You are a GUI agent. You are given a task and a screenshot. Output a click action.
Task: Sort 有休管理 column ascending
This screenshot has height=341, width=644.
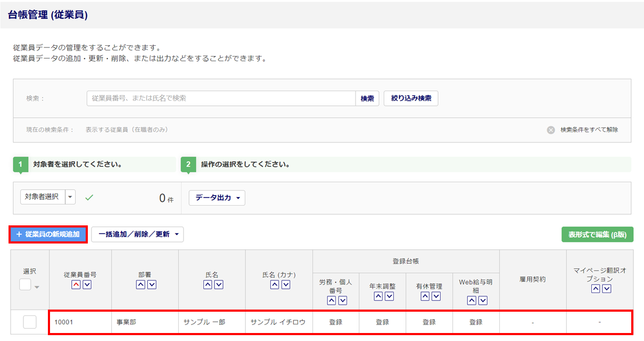pyautogui.click(x=424, y=296)
